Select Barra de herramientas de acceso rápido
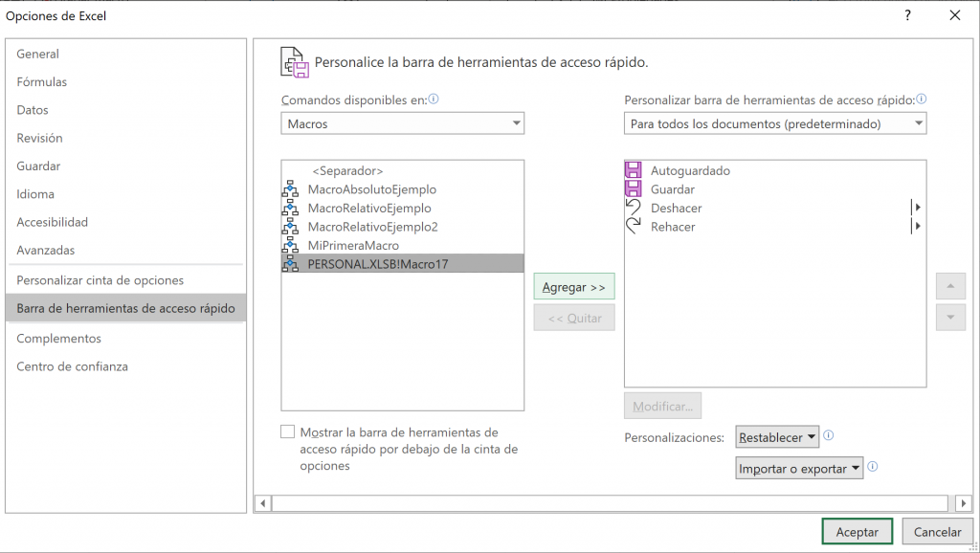 click(125, 308)
